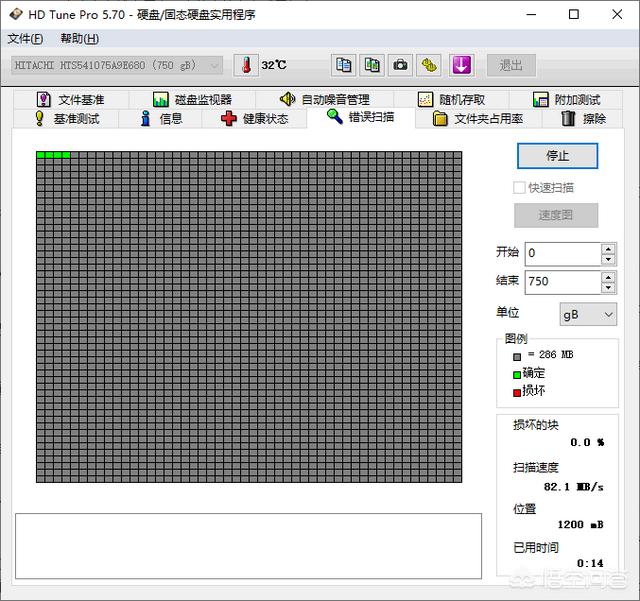The width and height of the screenshot is (640, 601).
Task: Switch to the 基准测试 benchmark tab
Action: [67, 119]
